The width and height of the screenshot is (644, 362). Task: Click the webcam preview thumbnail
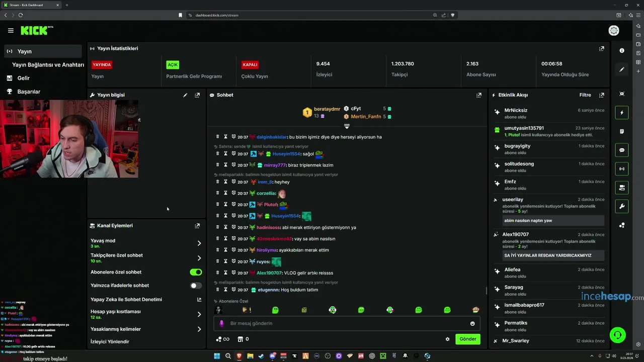pos(69,139)
